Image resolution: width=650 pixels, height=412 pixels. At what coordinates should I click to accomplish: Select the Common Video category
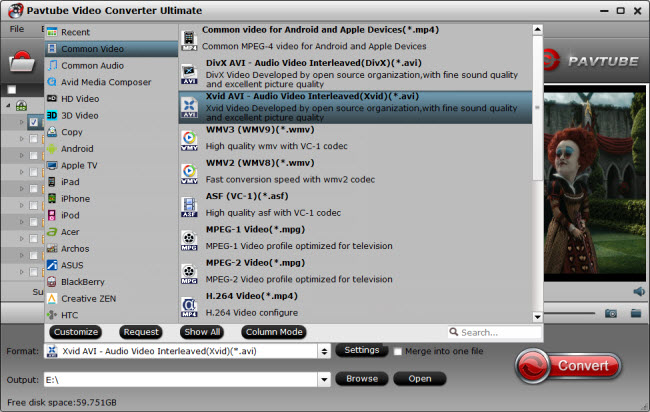111,48
